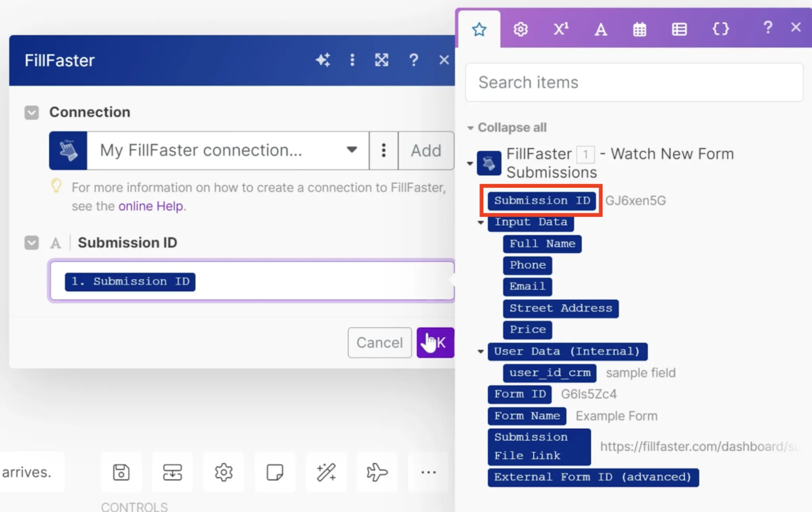
Task: Click the module number 1 badge
Action: 585,154
